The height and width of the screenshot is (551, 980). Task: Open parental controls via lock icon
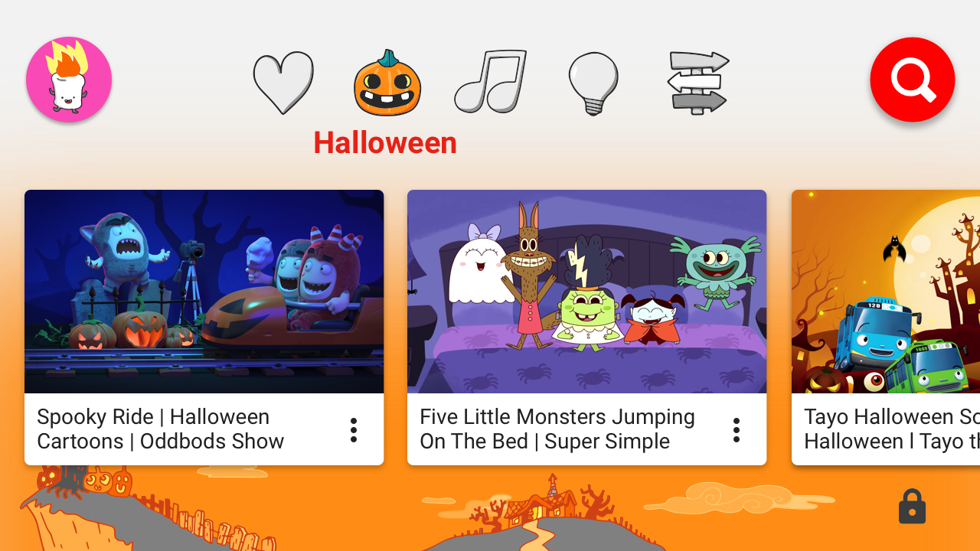(912, 507)
